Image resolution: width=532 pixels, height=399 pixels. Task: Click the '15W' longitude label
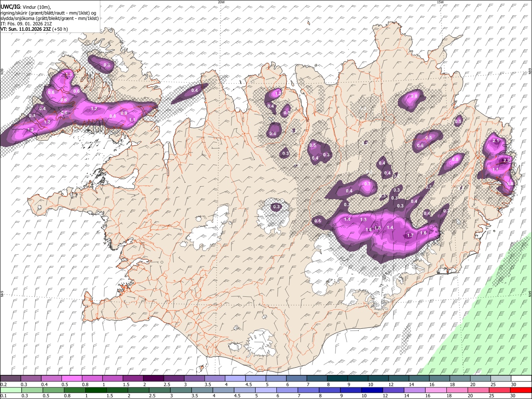click(x=440, y=2)
